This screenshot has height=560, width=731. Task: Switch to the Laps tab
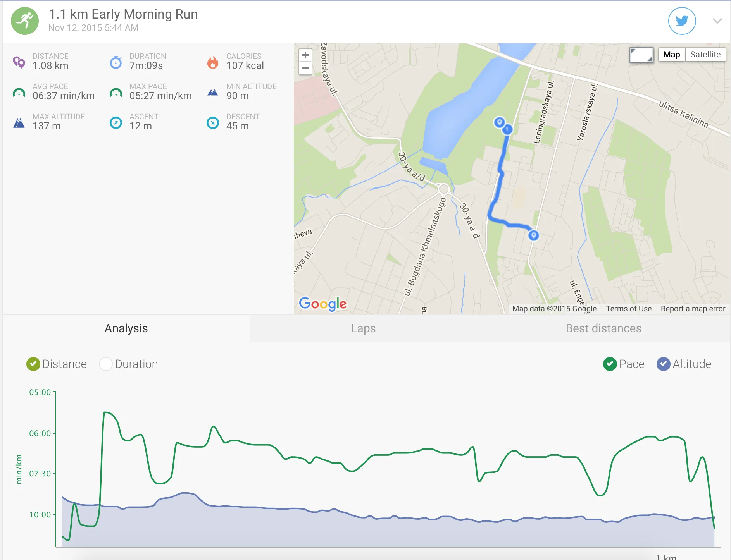coord(363,328)
